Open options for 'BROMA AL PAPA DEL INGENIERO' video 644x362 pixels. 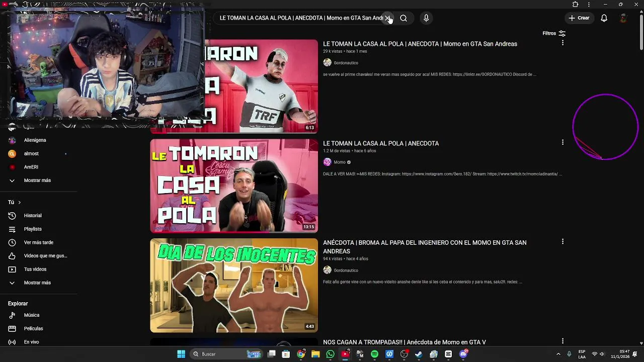pyautogui.click(x=562, y=242)
